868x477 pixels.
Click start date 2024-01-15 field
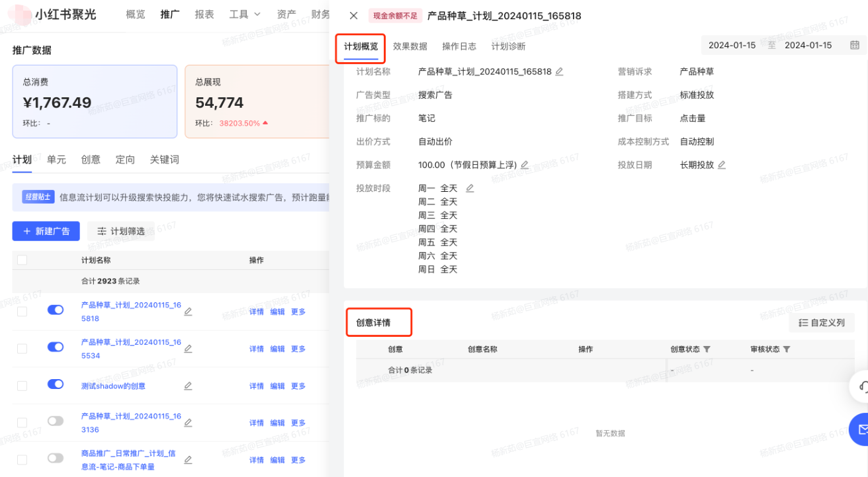[x=732, y=46]
